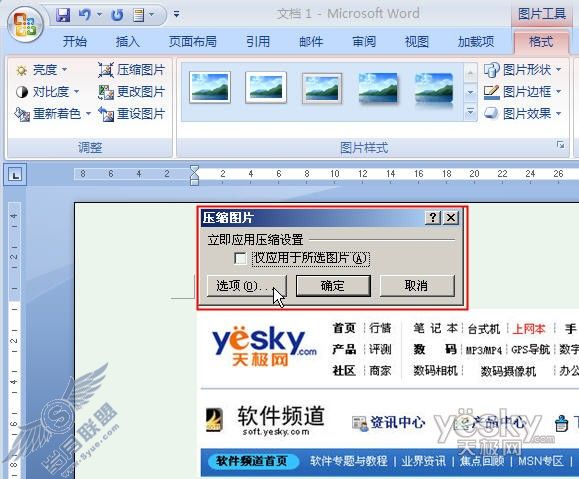Click the Undo arrow icon
This screenshot has width=579, height=479.
[x=85, y=15]
